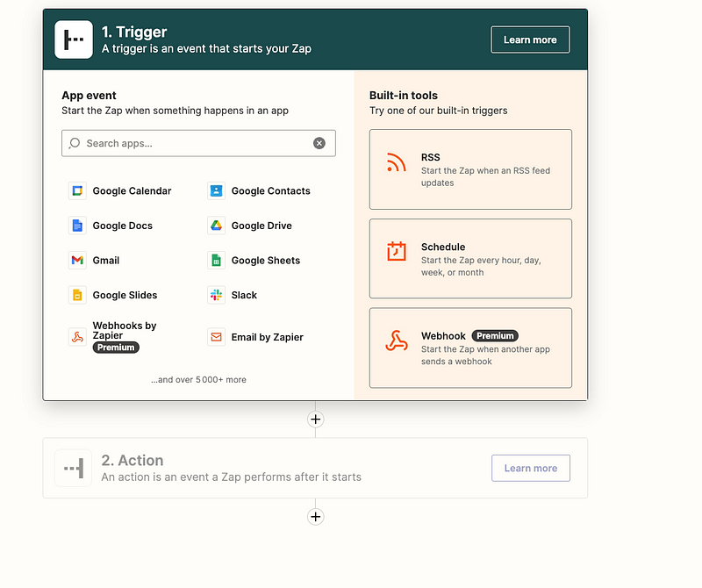This screenshot has height=588, width=702.
Task: Select Email by Zapier label
Action: 268,337
